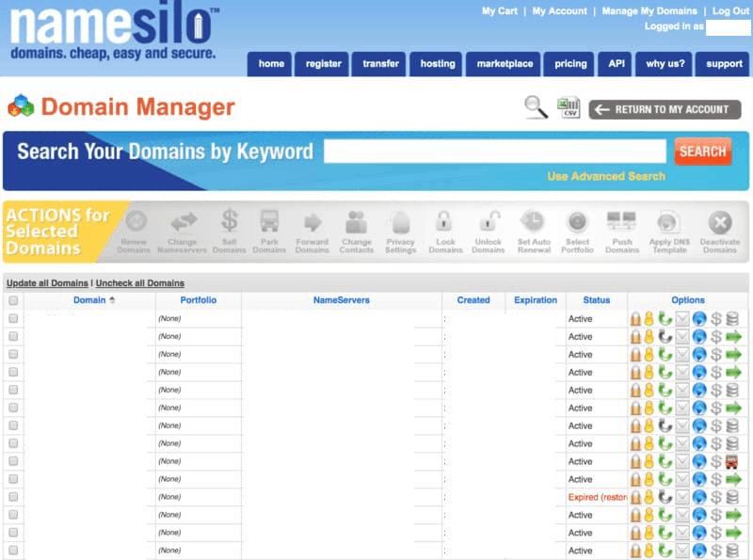753x560 pixels.
Task: Sort by the NameServers column header
Action: tap(342, 300)
